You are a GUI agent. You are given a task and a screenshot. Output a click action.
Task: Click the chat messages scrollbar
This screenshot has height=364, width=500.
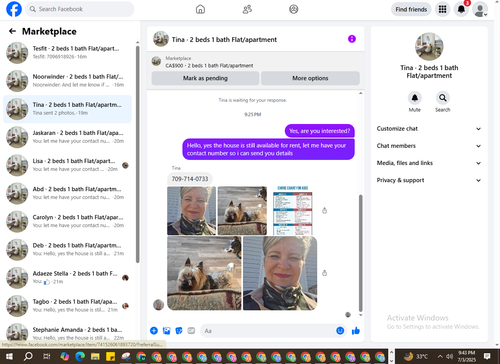tap(360, 253)
